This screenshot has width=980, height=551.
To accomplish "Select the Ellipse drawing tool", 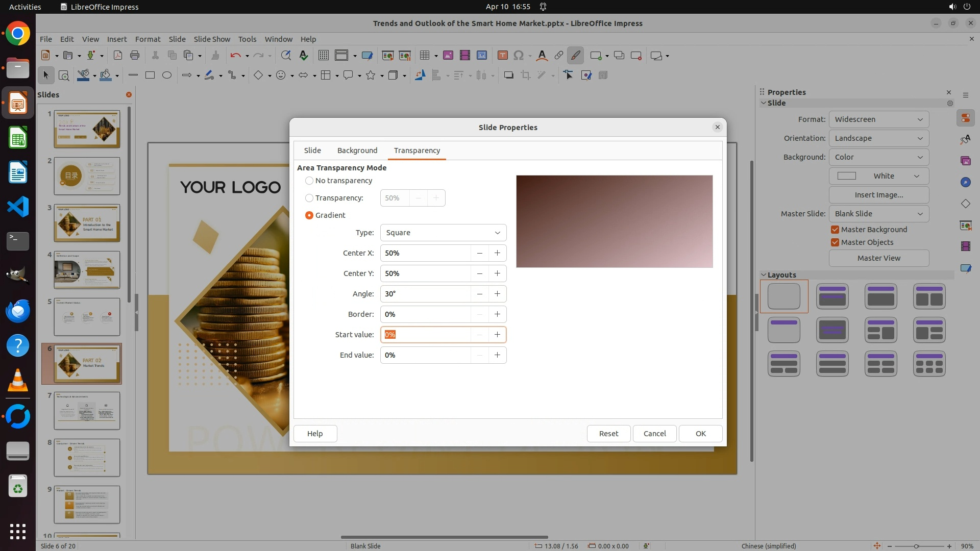I will [167, 75].
